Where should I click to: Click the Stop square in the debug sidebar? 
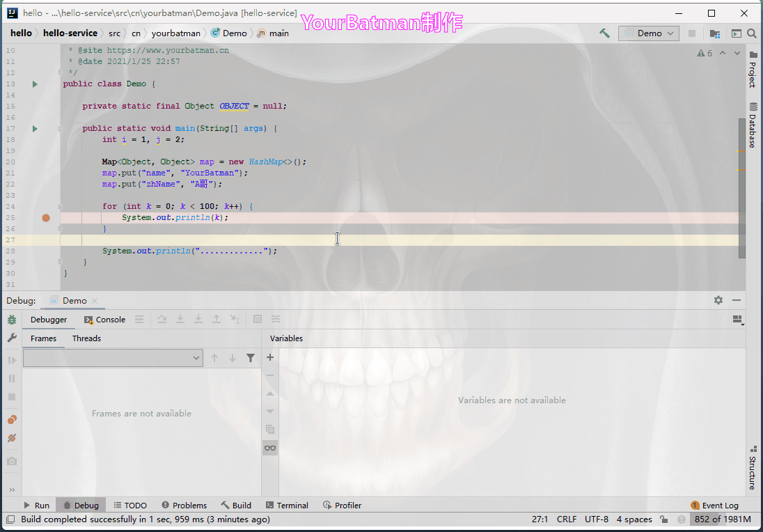(12, 397)
